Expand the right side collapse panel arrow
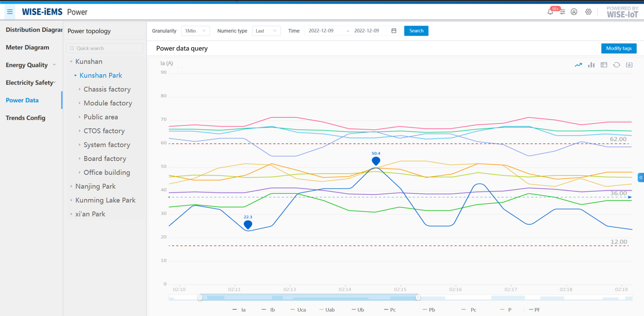Image resolution: width=644 pixels, height=316 pixels. [641, 178]
